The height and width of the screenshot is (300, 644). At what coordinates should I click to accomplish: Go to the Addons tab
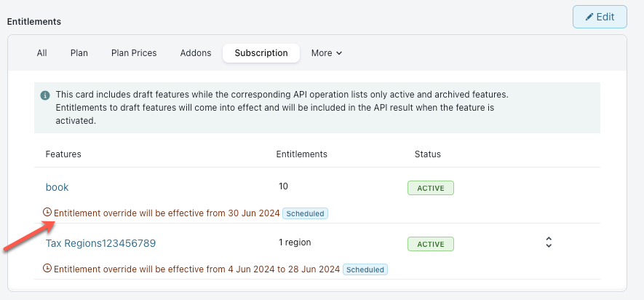point(195,53)
